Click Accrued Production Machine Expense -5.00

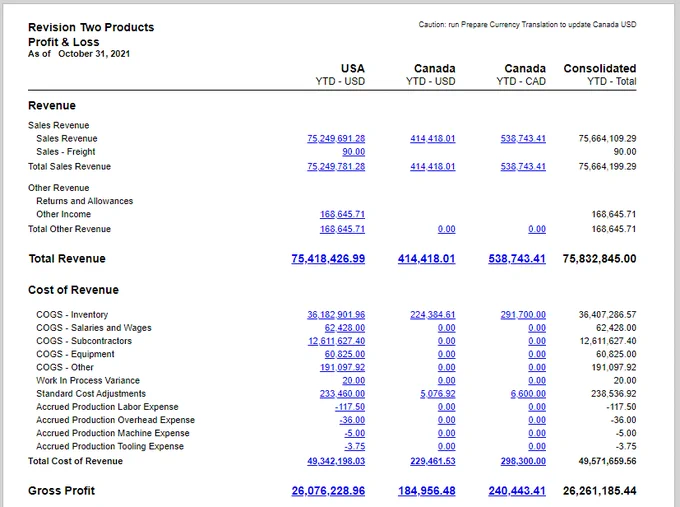tap(355, 433)
